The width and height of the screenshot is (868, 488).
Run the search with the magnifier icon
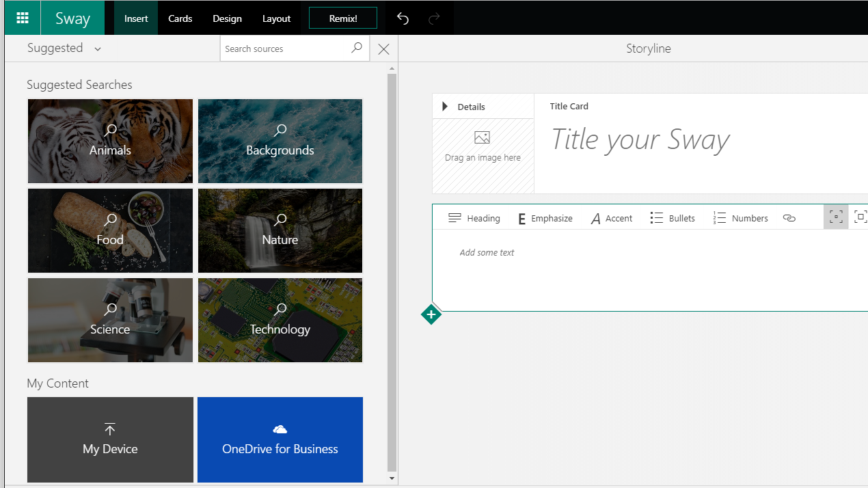tap(356, 48)
